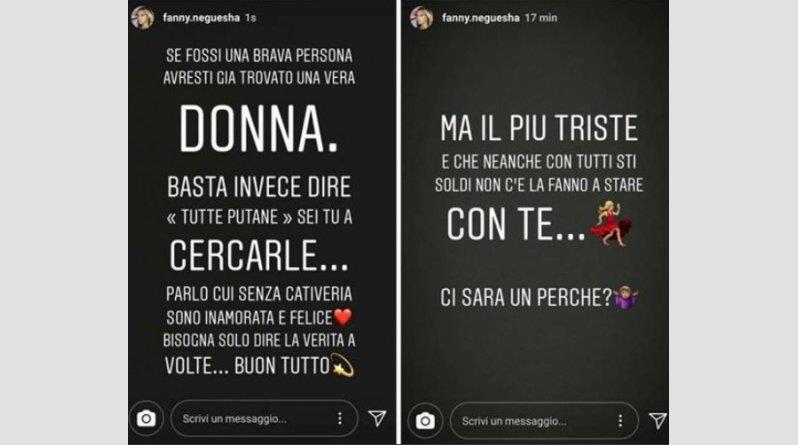Tap left story profile picture avatar
This screenshot has height=445, width=798.
point(142,18)
